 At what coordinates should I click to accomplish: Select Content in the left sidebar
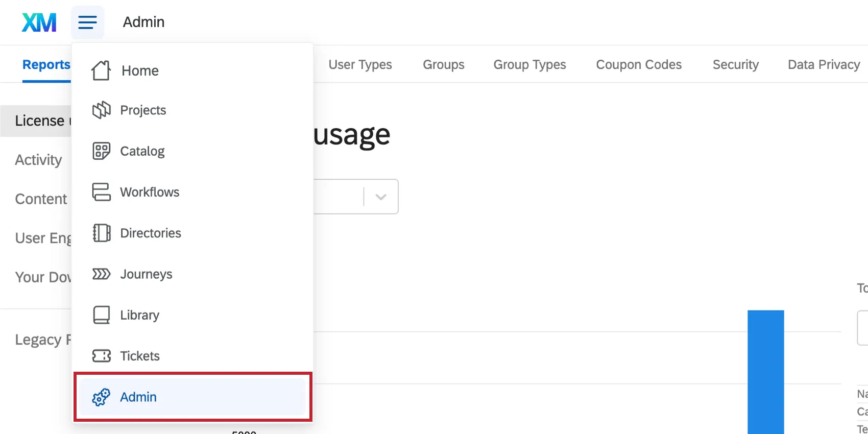coord(41,199)
